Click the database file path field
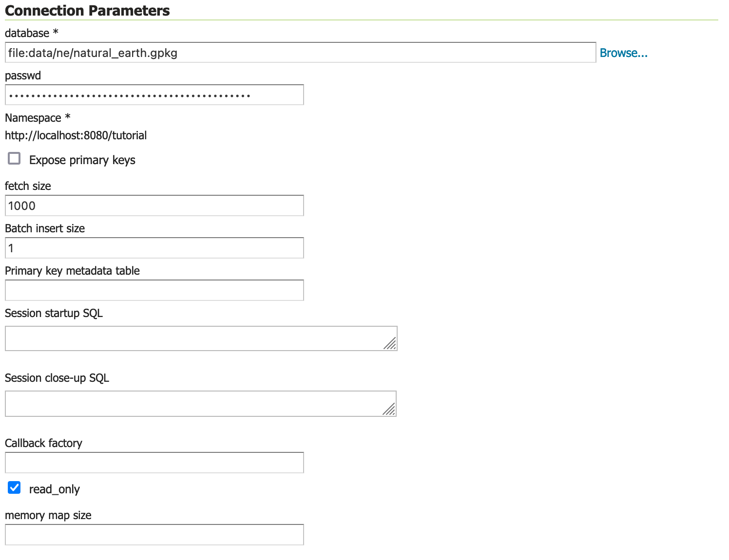 point(300,53)
